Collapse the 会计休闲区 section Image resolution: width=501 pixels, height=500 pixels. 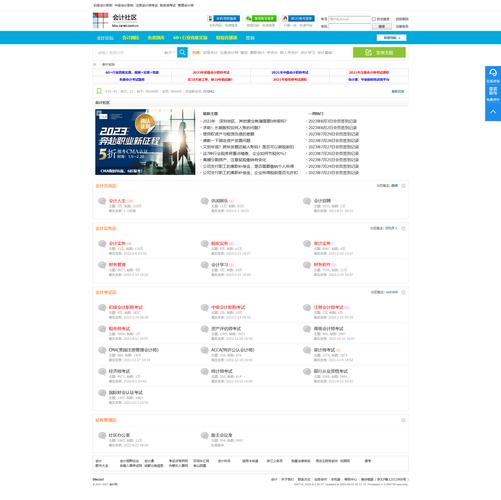coord(403,186)
